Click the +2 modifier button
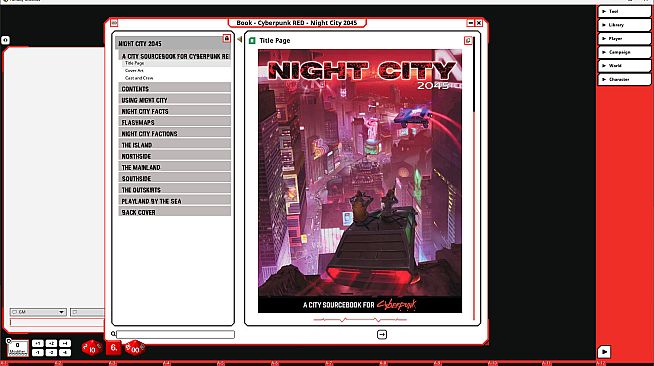Image resolution: width=654 pixels, height=366 pixels. pos(51,343)
